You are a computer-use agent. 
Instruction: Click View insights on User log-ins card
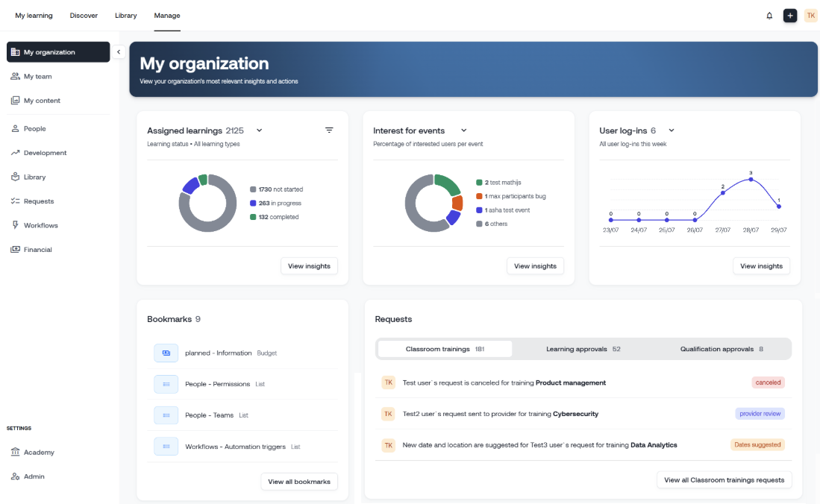pos(761,266)
